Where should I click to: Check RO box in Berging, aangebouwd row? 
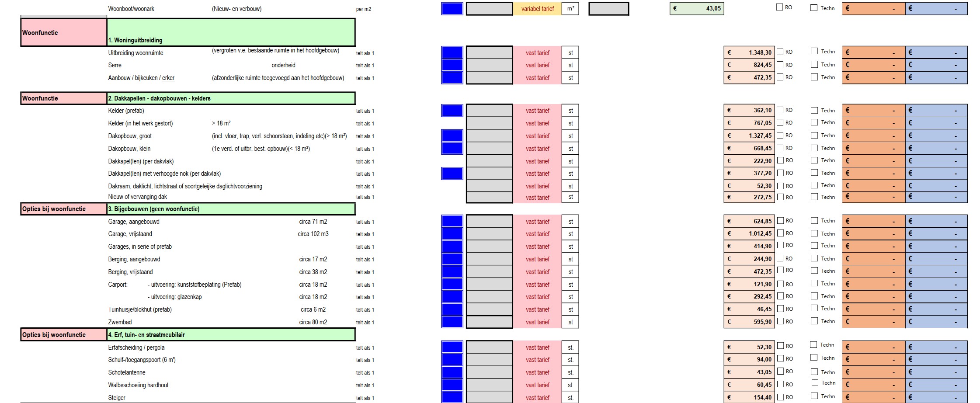[780, 258]
